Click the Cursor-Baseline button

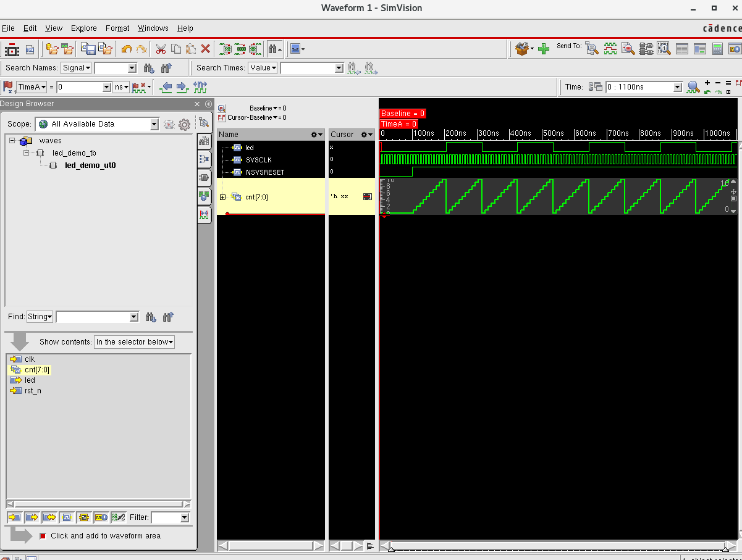pos(247,117)
